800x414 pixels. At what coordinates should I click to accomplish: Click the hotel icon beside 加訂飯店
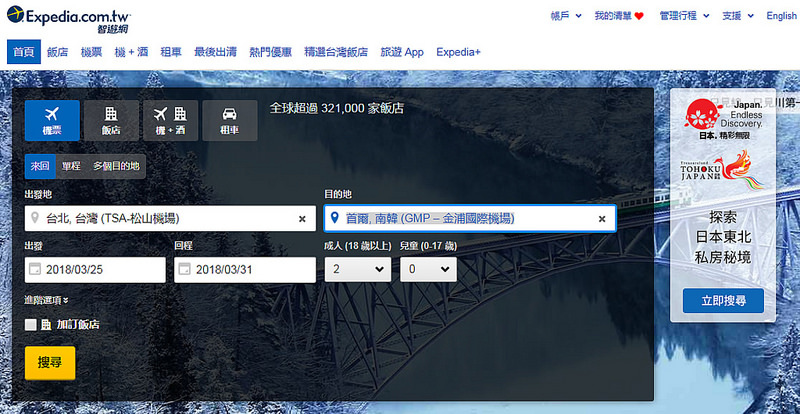click(x=46, y=324)
